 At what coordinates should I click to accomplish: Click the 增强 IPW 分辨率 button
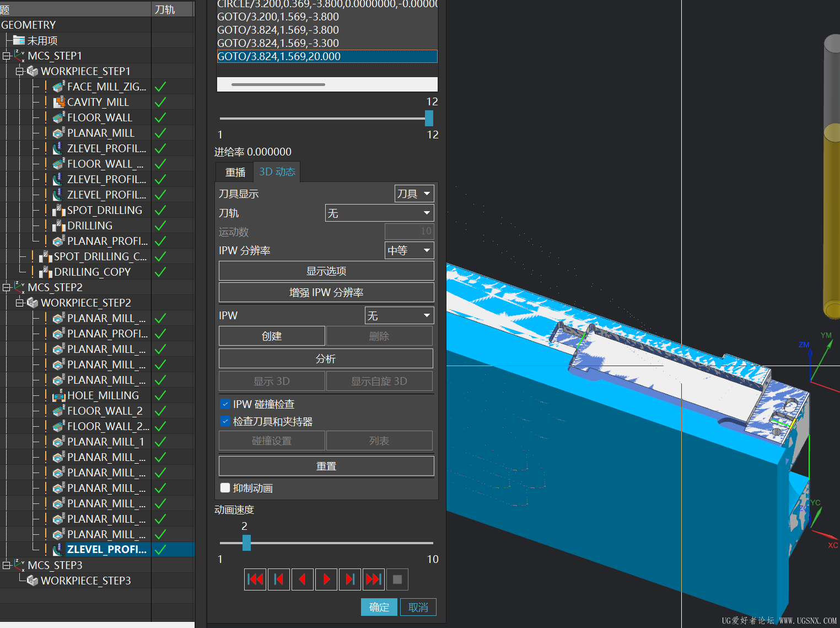(x=326, y=292)
